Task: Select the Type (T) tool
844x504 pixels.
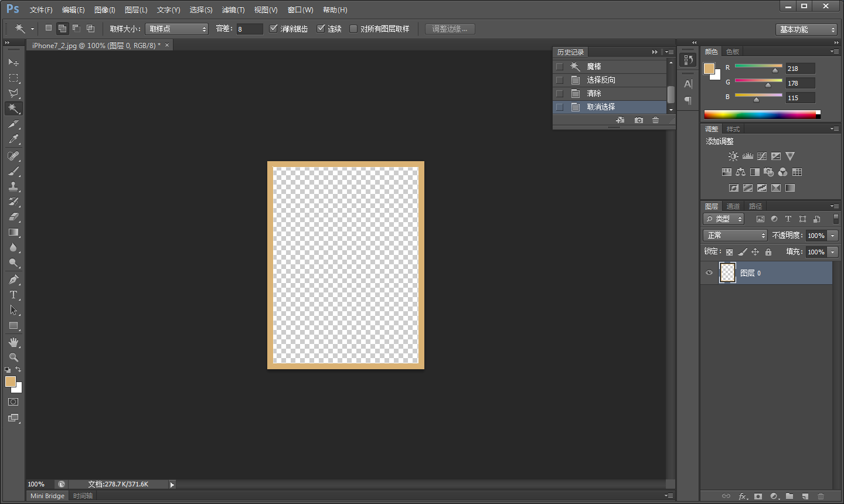Action: 13,295
